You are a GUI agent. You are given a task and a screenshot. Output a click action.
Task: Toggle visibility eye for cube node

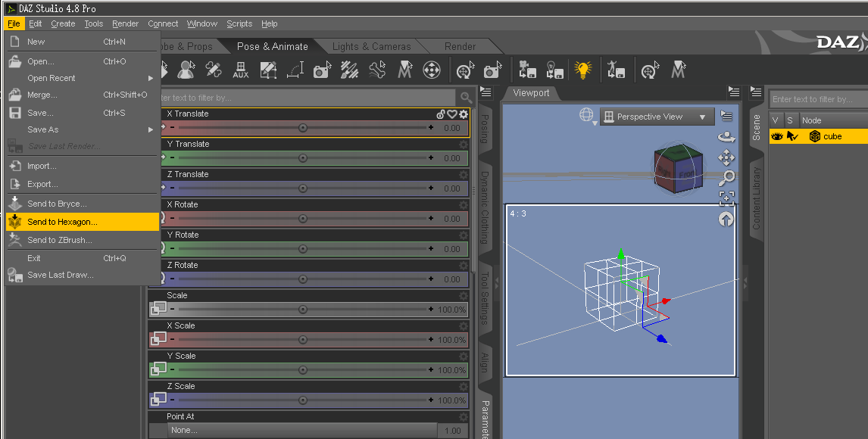coord(776,136)
